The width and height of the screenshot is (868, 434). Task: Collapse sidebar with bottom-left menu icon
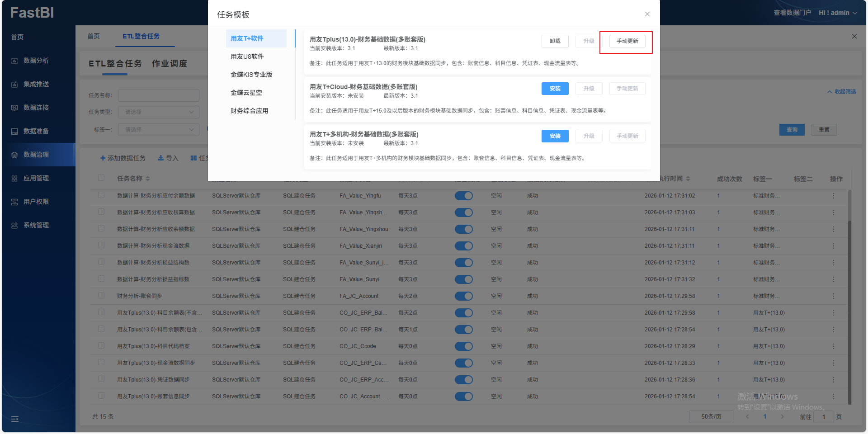[x=15, y=419]
